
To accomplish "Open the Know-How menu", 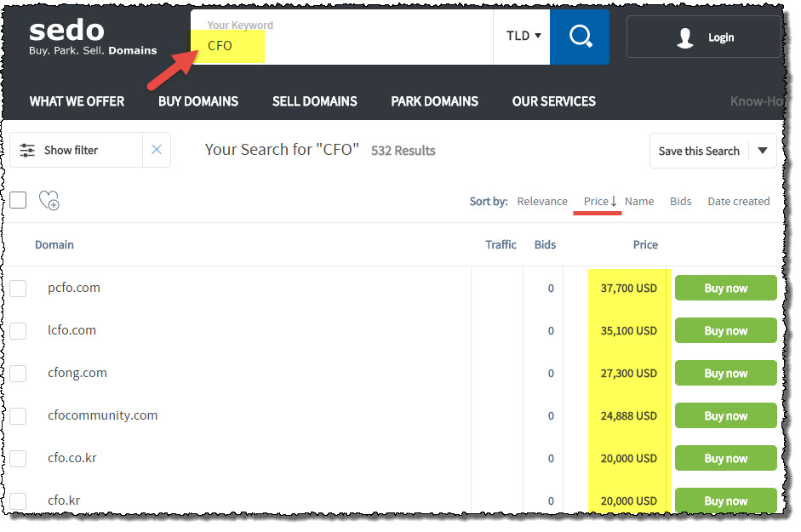I will click(756, 101).
